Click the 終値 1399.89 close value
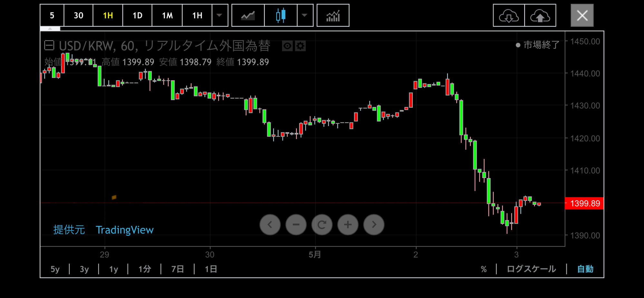644x298 pixels. (243, 62)
